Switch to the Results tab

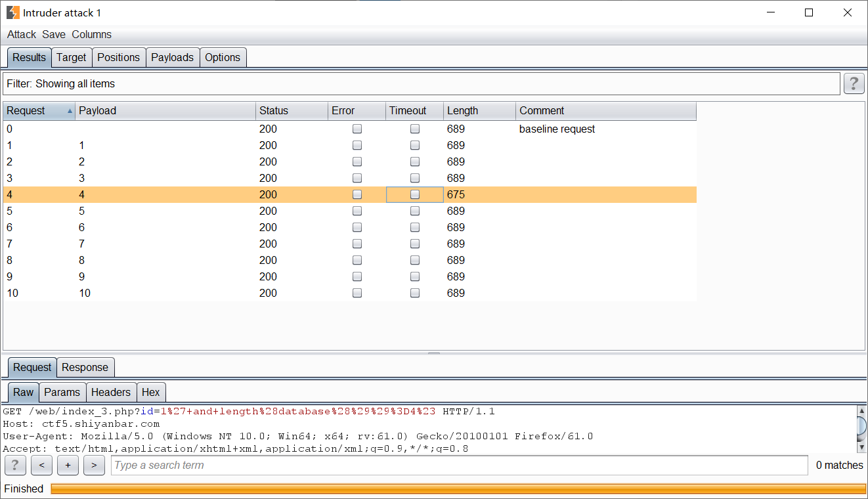[x=30, y=58]
